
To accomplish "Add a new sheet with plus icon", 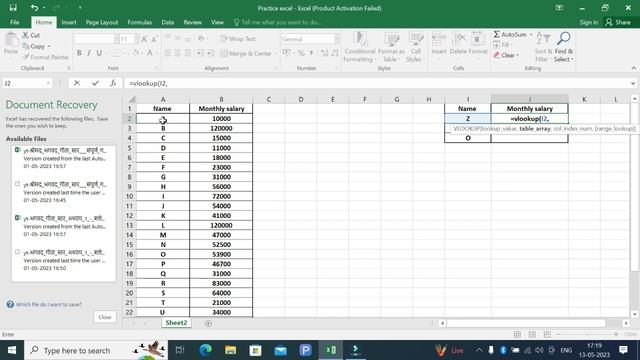I will click(208, 323).
